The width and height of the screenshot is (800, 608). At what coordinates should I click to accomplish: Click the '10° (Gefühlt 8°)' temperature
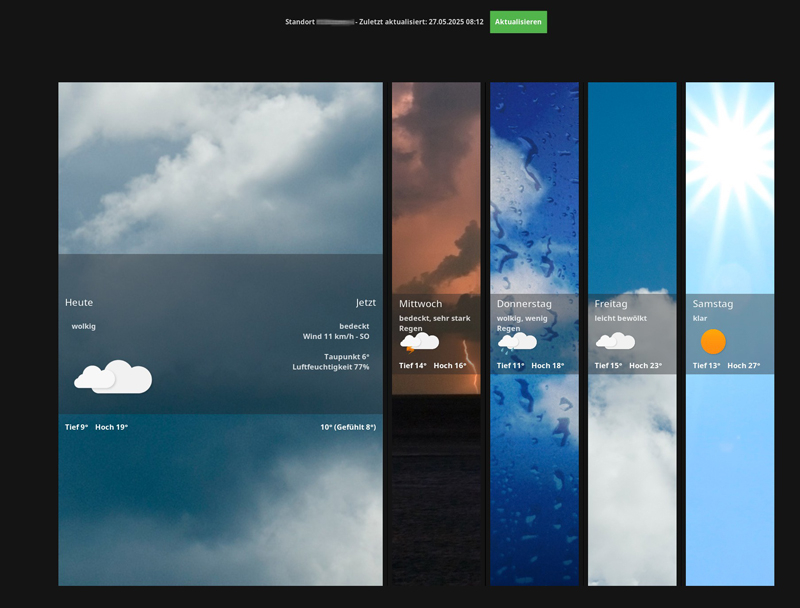tap(348, 427)
